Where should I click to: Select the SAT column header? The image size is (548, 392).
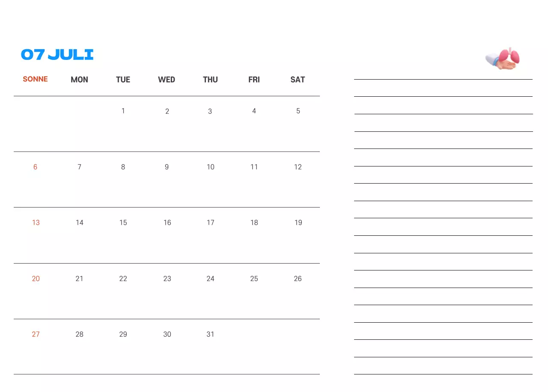point(298,80)
